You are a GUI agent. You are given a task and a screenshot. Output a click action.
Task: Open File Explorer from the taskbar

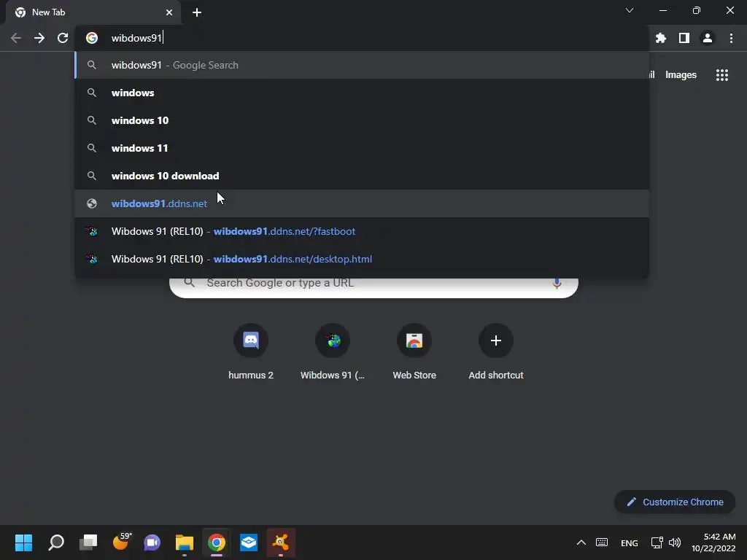point(185,542)
